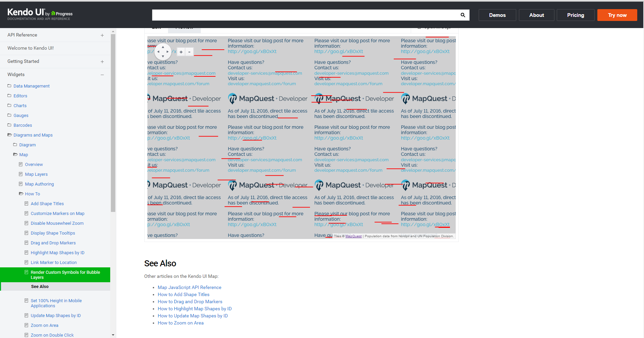Click the document icon beside Add Shape Titles

coord(26,203)
